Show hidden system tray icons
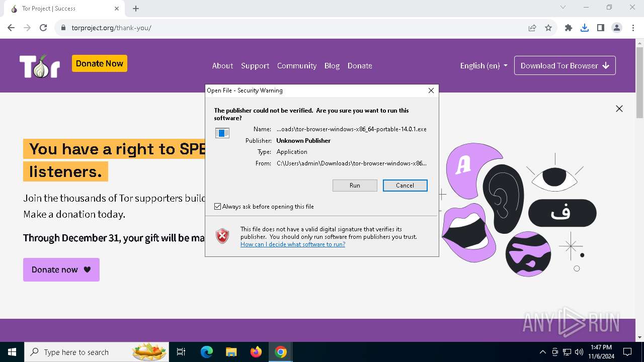Screen dimensions: 644x362 coord(542,352)
